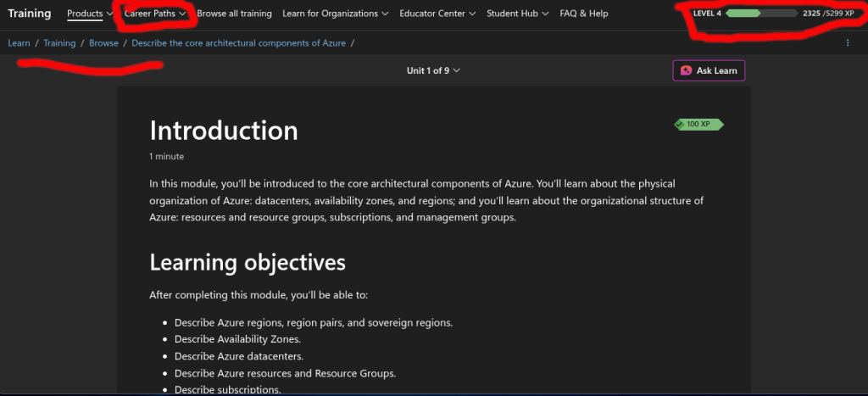Image resolution: width=868 pixels, height=396 pixels.
Task: Open Describe the core architectural components breadcrumb
Action: pos(238,43)
